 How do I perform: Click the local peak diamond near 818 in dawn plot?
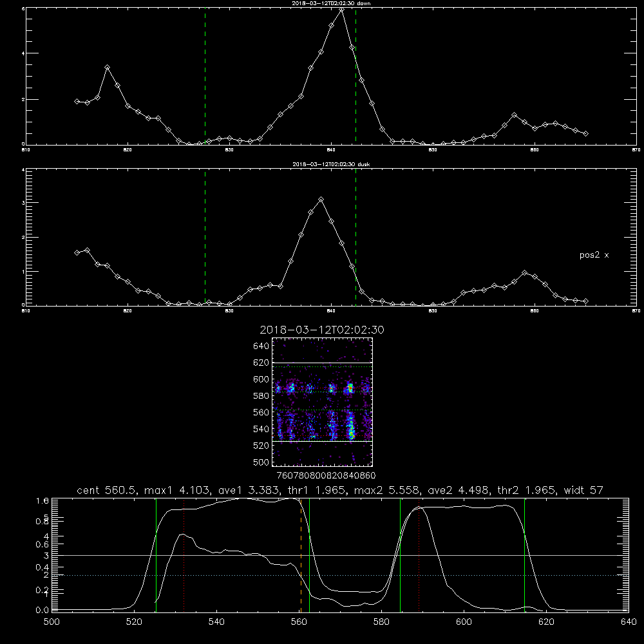coord(107,68)
